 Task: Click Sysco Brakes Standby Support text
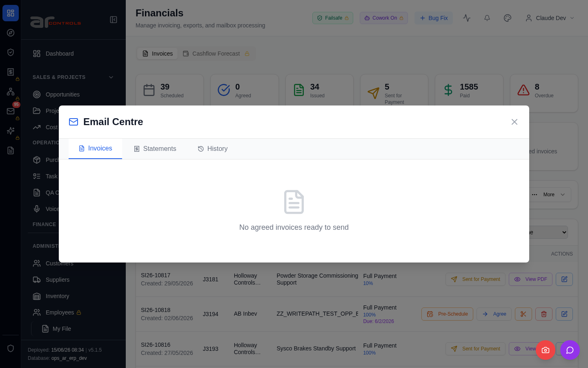[316, 348]
